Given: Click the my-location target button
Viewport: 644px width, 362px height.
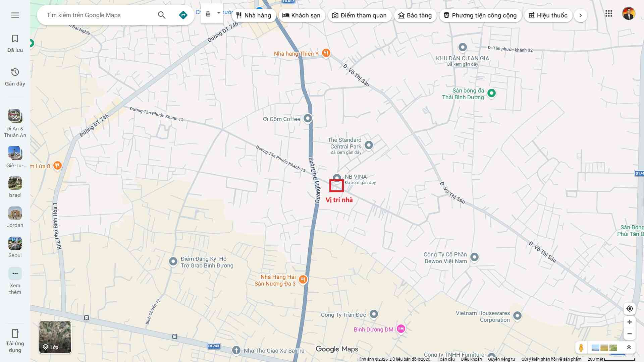Looking at the screenshot, I should [x=630, y=309].
